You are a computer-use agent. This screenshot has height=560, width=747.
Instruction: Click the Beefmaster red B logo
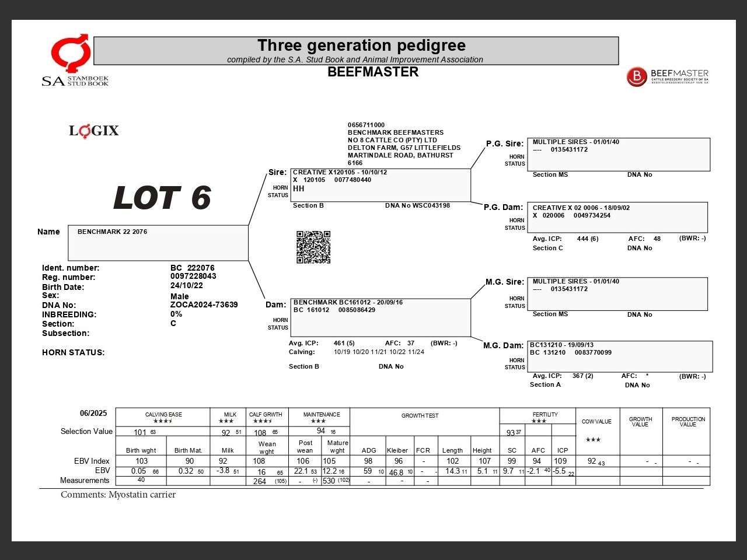[636, 77]
